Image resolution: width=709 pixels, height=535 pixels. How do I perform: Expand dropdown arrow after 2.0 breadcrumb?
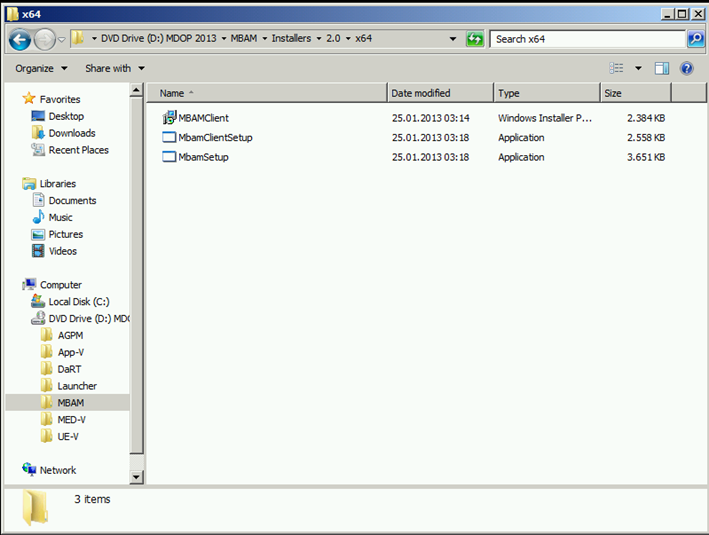pos(348,39)
